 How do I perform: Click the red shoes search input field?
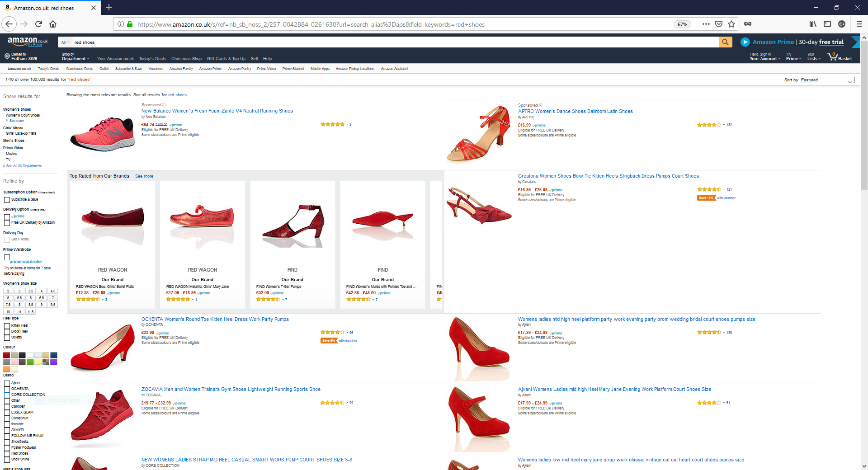(x=393, y=42)
